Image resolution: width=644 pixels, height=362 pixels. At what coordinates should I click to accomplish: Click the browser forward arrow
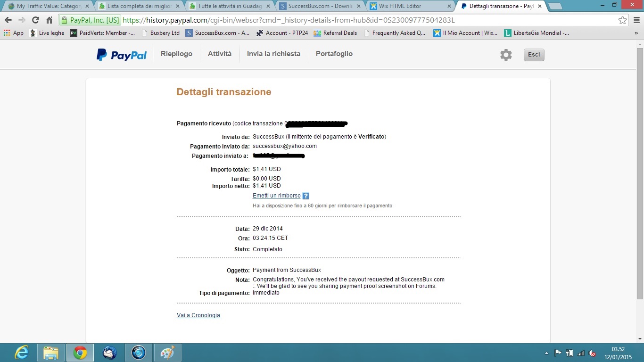click(x=22, y=20)
